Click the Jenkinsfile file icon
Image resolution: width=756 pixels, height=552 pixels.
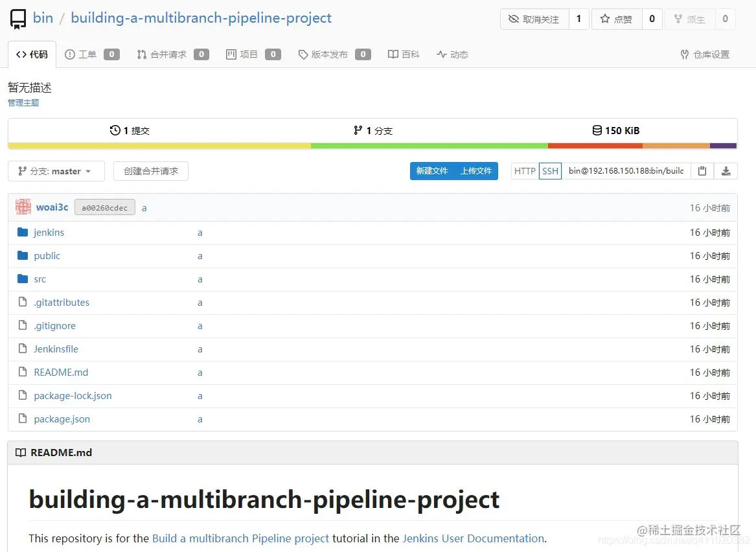click(x=22, y=348)
